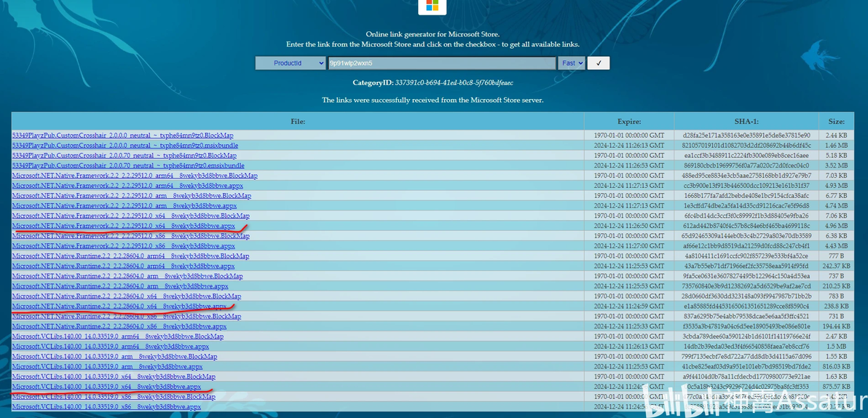Click the product ID input field

coord(442,63)
